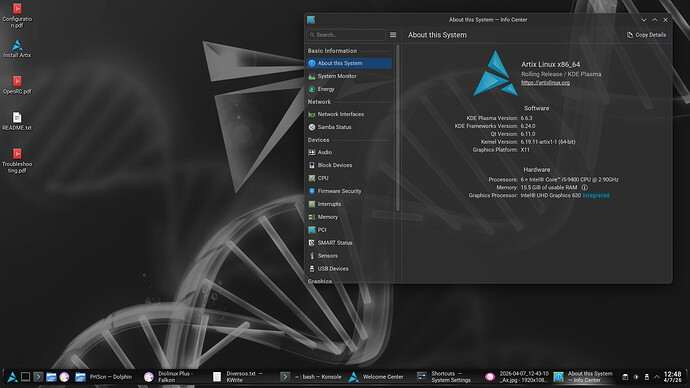
Task: Open the Artix application launcher
Action: (12, 377)
